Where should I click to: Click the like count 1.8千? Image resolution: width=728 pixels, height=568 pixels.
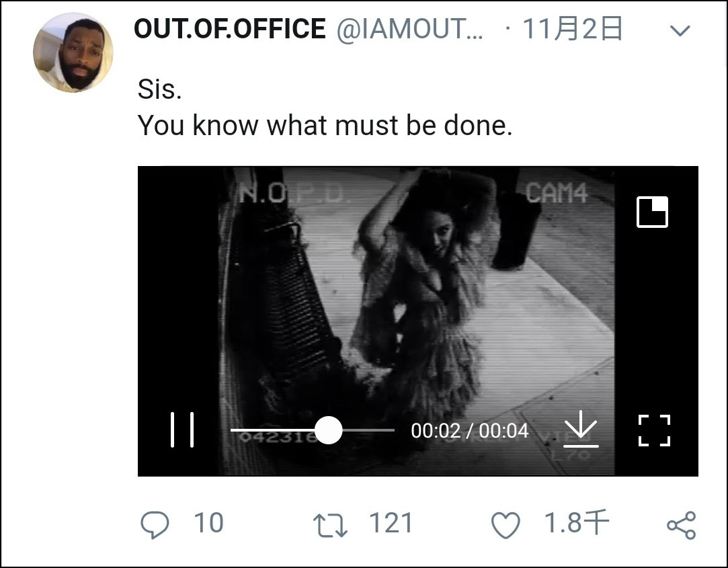point(576,524)
